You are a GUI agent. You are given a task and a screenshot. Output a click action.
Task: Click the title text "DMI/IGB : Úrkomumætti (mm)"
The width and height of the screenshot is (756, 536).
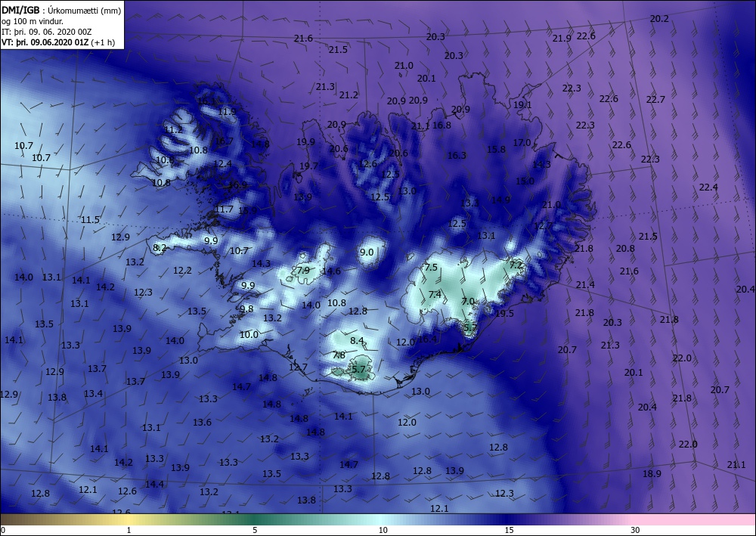click(61, 11)
